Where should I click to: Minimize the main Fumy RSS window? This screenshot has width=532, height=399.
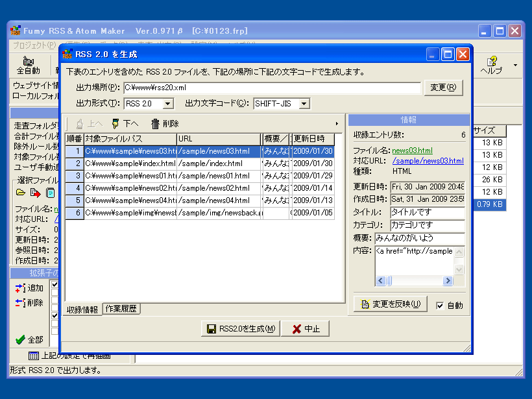[x=484, y=31]
